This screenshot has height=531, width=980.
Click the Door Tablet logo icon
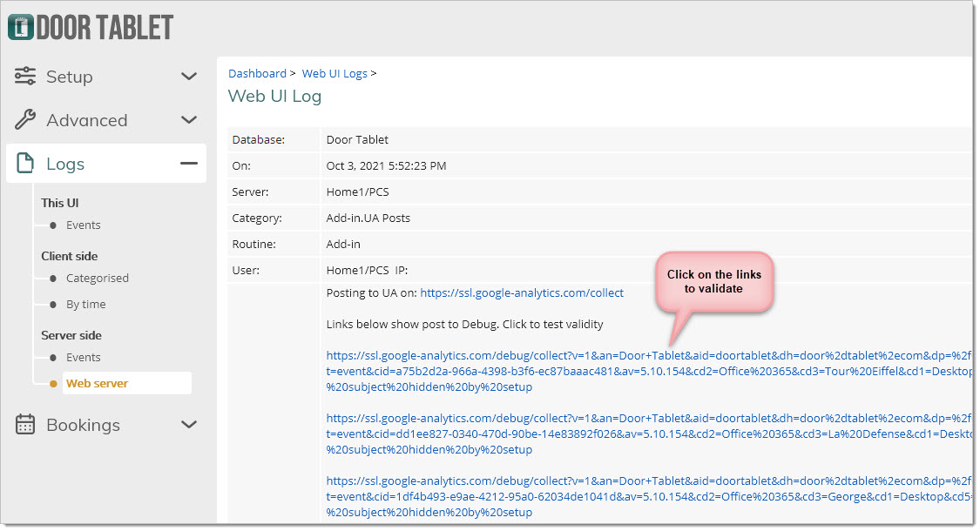tap(20, 27)
